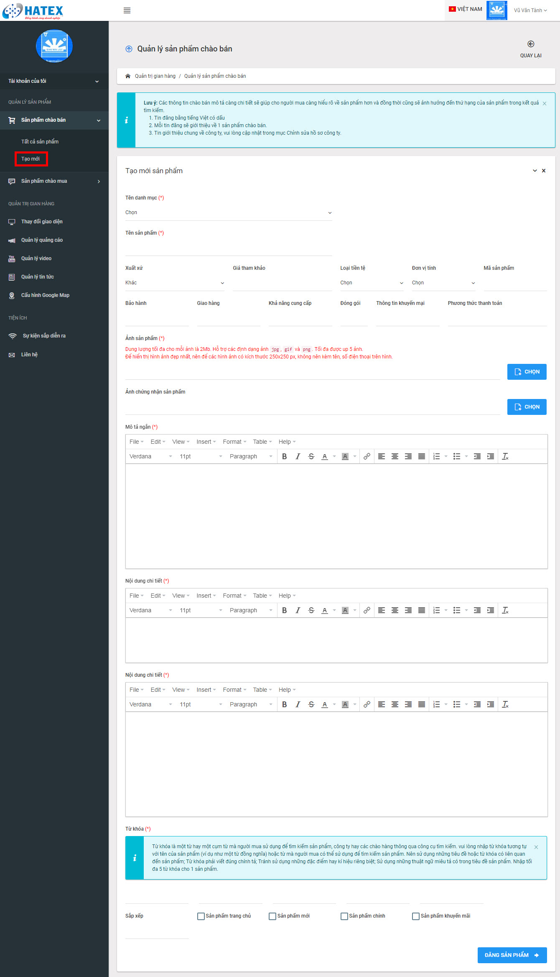The height and width of the screenshot is (977, 560).
Task: Open Format menu in first Nội dung chi tiết editor
Action: [x=234, y=596]
